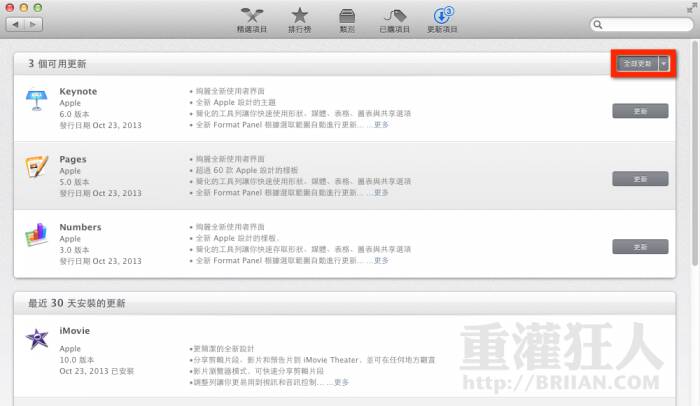Open the Numbers app title
The height and width of the screenshot is (406, 700).
click(x=80, y=227)
